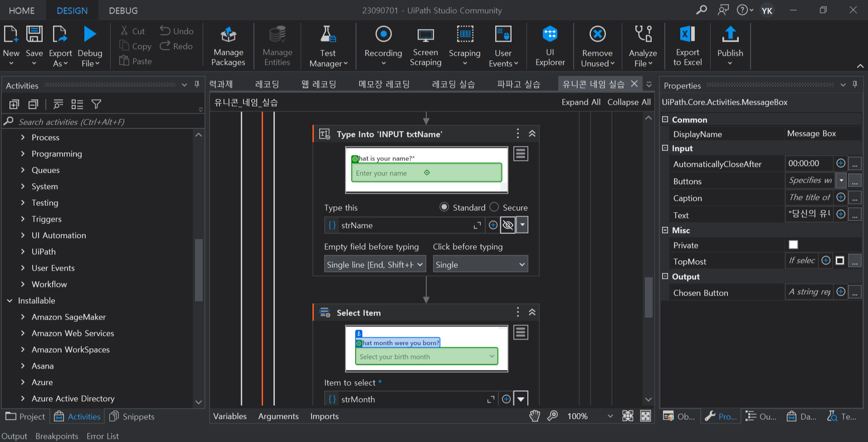Collapse all activities tree nodes icon
This screenshot has width=868, height=442.
[33, 104]
